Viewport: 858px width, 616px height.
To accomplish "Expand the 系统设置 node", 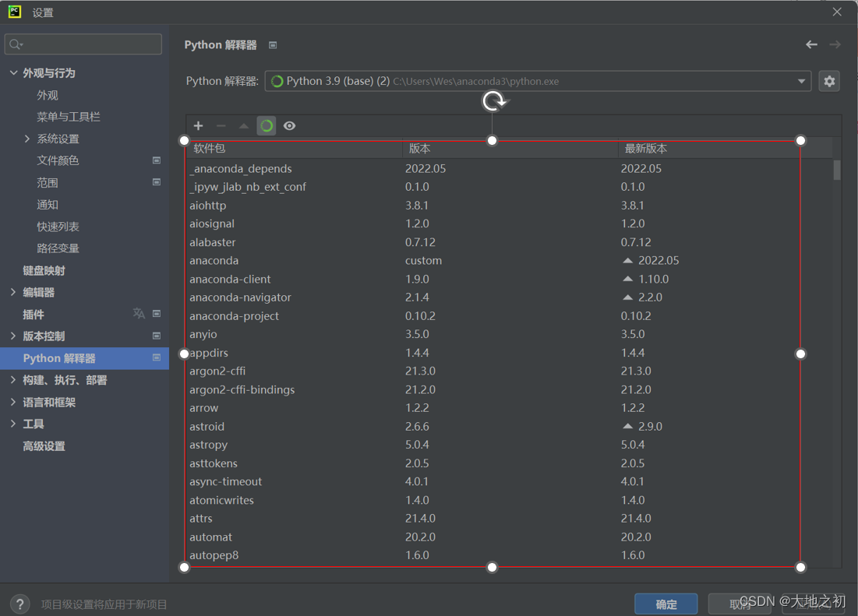I will pyautogui.click(x=26, y=139).
